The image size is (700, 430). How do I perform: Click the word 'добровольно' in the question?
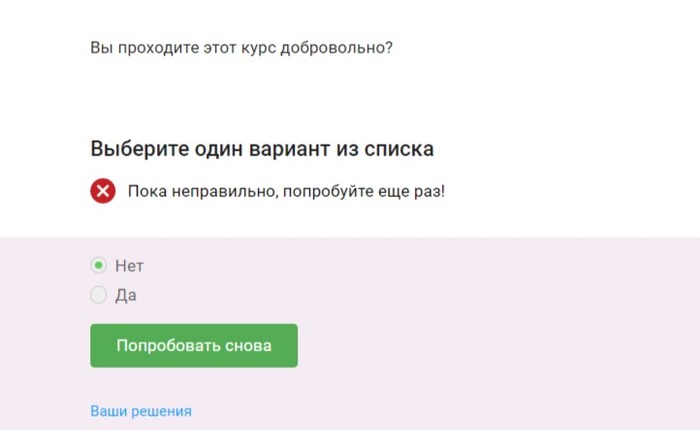click(336, 48)
